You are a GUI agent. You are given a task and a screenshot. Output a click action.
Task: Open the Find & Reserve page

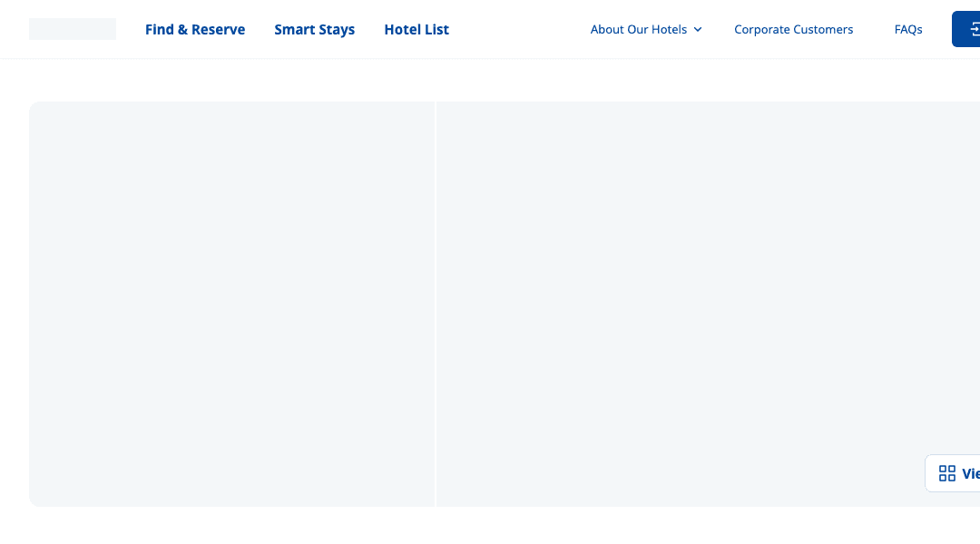195,29
